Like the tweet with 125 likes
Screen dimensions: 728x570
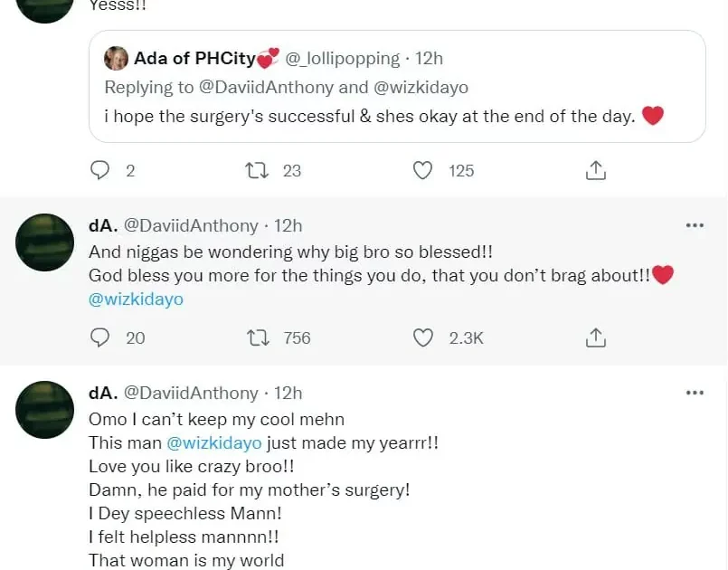(x=422, y=170)
